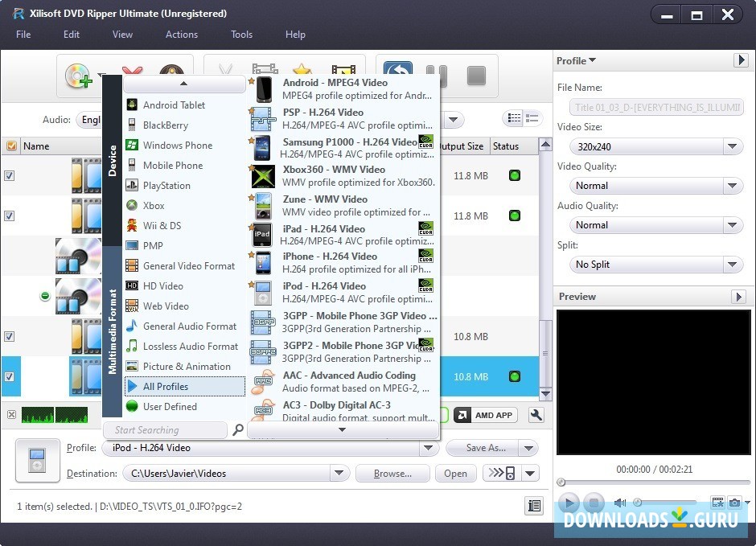Viewport: 756px width, 546px height.
Task: Take a preview snapshot with camera icon
Action: tap(735, 503)
